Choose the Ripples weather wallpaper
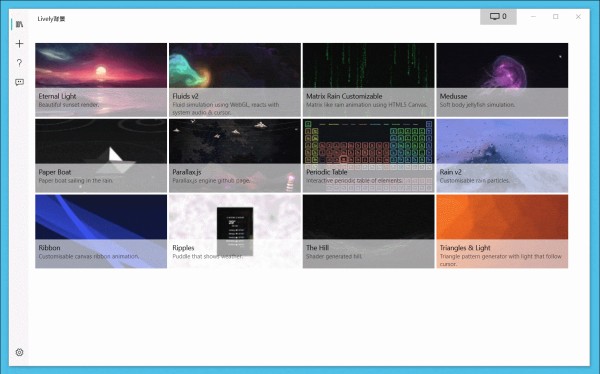Viewport: 600px width, 374px height. 235,231
